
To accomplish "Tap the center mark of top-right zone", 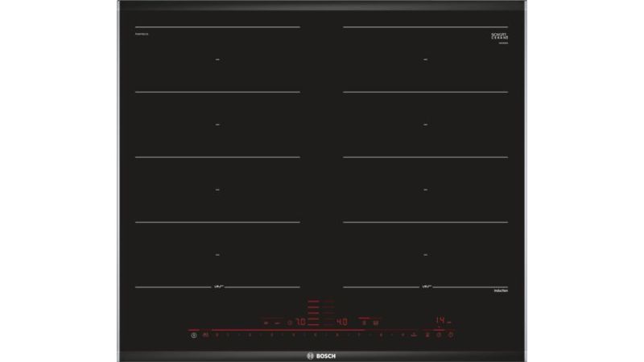I will click(425, 60).
